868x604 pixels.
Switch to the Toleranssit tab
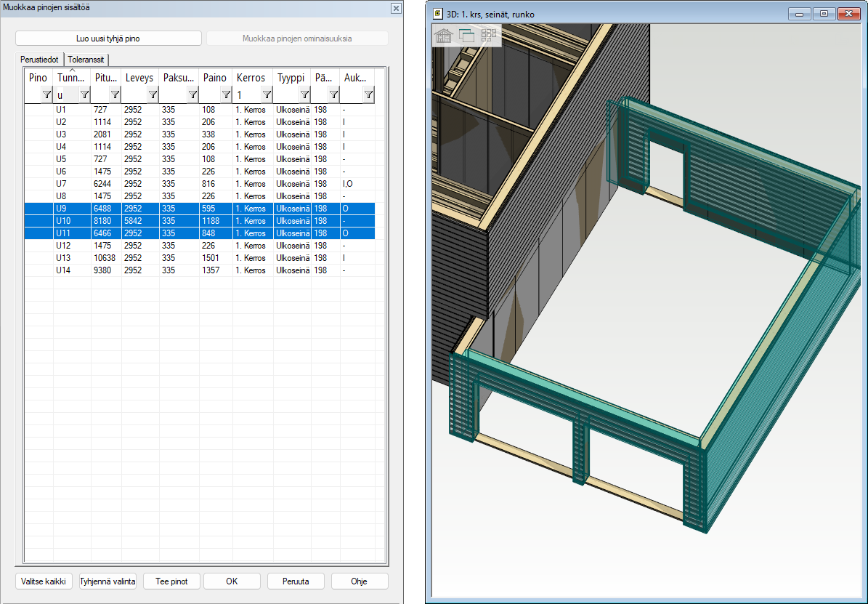86,60
